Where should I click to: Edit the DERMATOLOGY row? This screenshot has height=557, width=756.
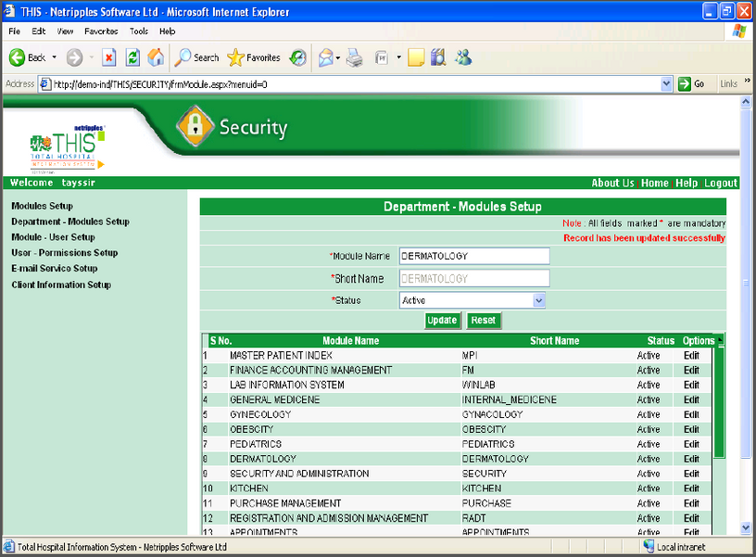[691, 459]
